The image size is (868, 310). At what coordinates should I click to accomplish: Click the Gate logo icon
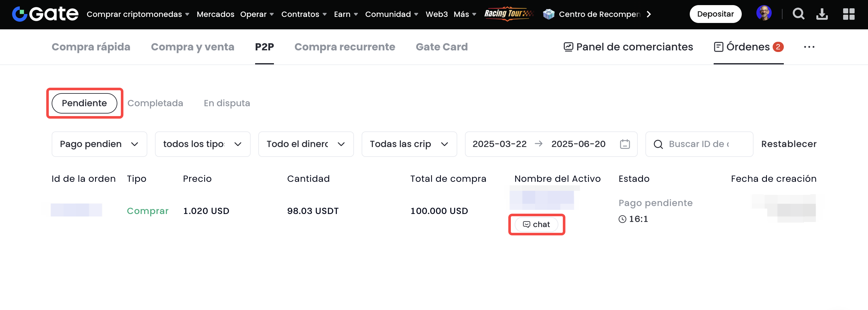click(19, 14)
